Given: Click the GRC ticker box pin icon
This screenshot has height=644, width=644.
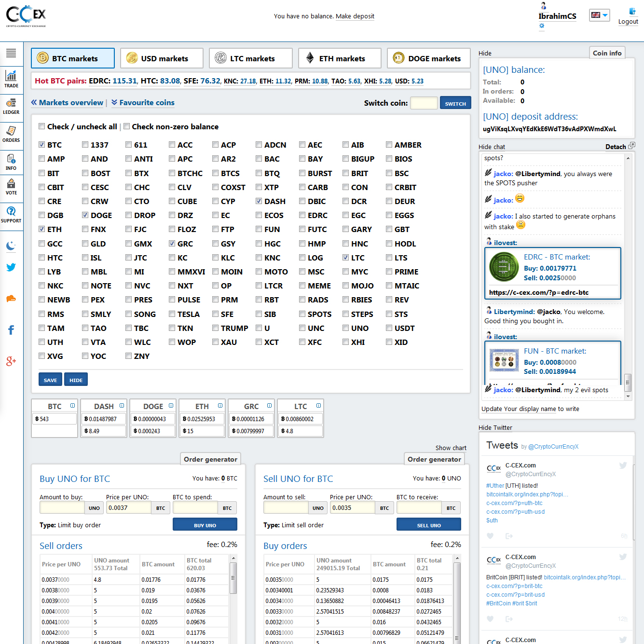Looking at the screenshot, I should click(x=270, y=406).
